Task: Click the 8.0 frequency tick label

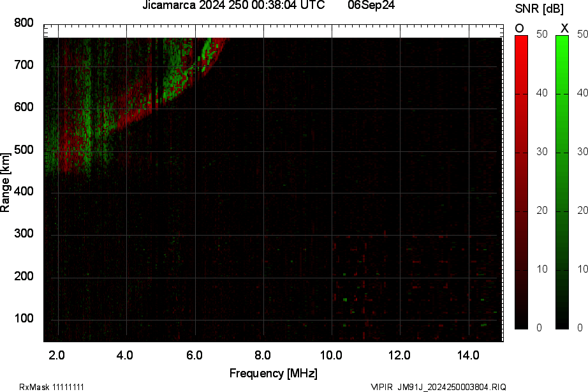Action: (x=263, y=355)
